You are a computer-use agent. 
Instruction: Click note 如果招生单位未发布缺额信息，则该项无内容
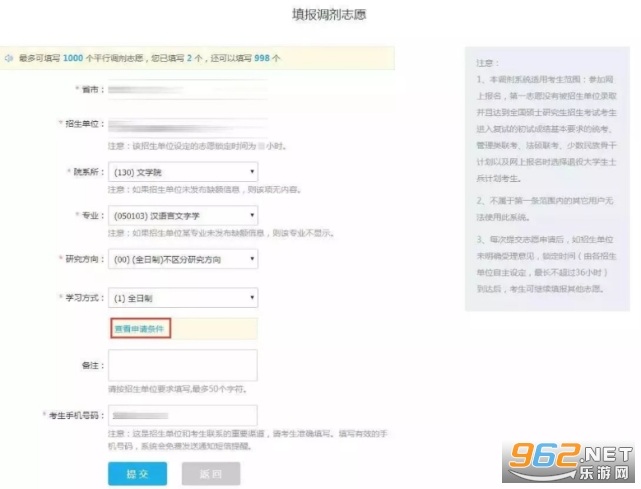tap(204, 190)
